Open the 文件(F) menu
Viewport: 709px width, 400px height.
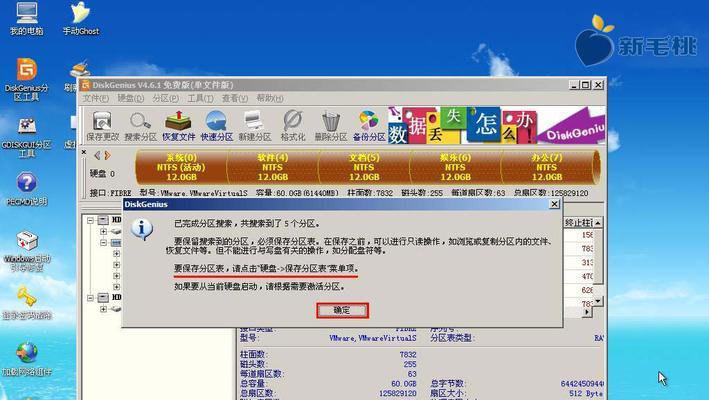(x=95, y=98)
